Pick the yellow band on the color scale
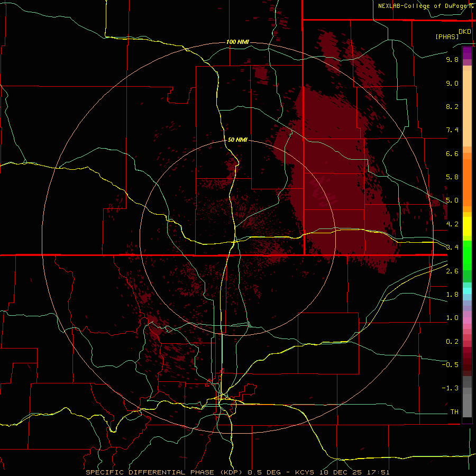 (x=467, y=226)
